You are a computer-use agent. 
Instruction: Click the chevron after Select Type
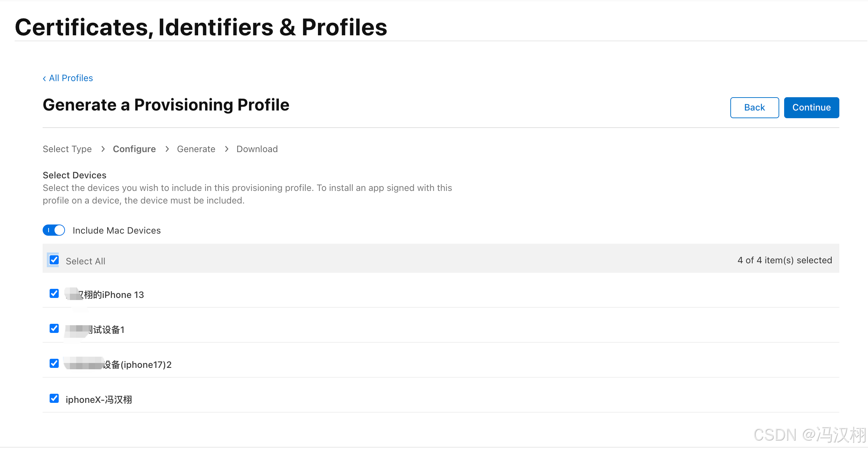click(103, 149)
